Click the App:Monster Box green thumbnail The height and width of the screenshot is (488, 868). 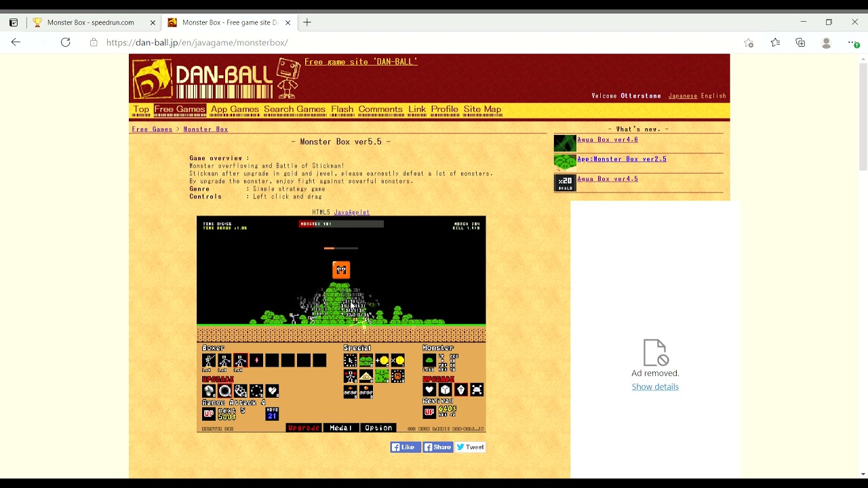pos(565,163)
